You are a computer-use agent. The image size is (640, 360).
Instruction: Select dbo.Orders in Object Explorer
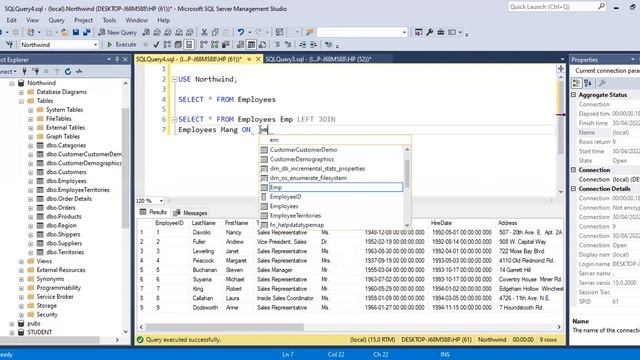pyautogui.click(x=60, y=208)
